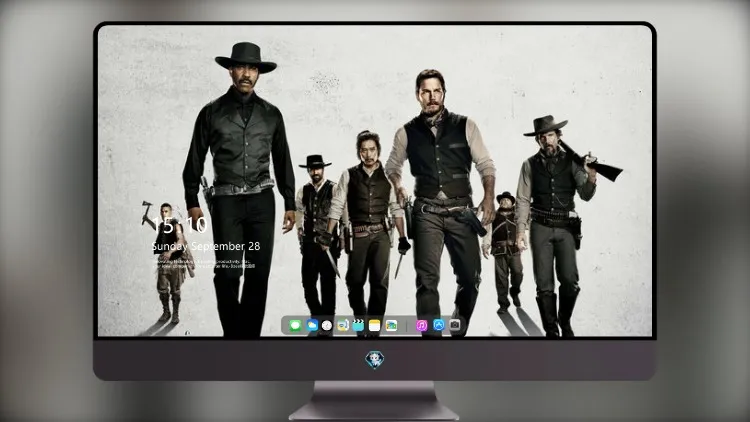This screenshot has width=750, height=422.
Task: Launch the Finder icon in the dock
Action: pyautogui.click(x=342, y=325)
